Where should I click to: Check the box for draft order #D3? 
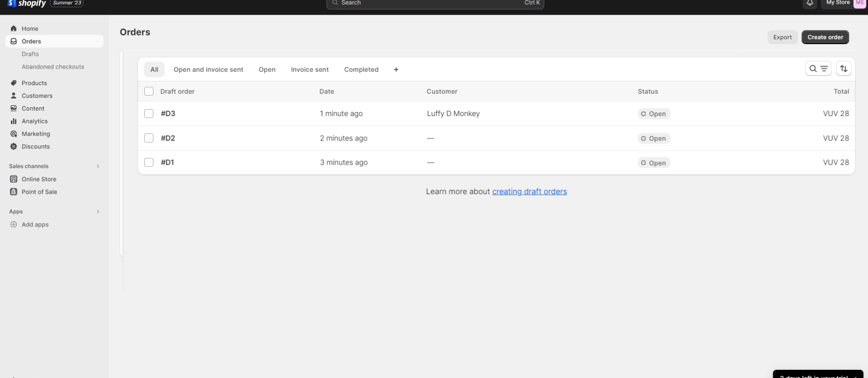[149, 113]
